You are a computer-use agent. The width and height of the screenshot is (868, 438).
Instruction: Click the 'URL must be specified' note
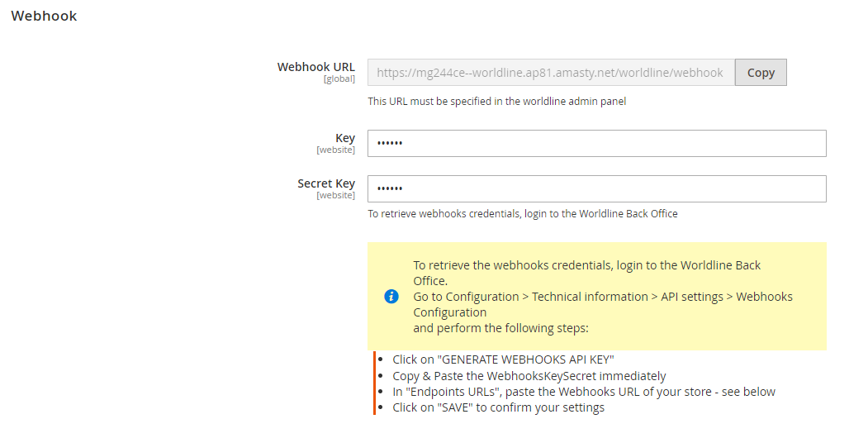click(496, 102)
